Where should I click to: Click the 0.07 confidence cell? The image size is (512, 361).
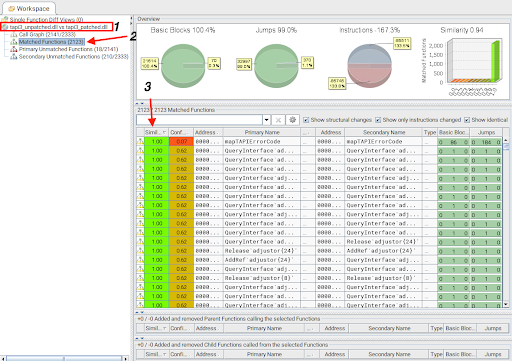(181, 142)
